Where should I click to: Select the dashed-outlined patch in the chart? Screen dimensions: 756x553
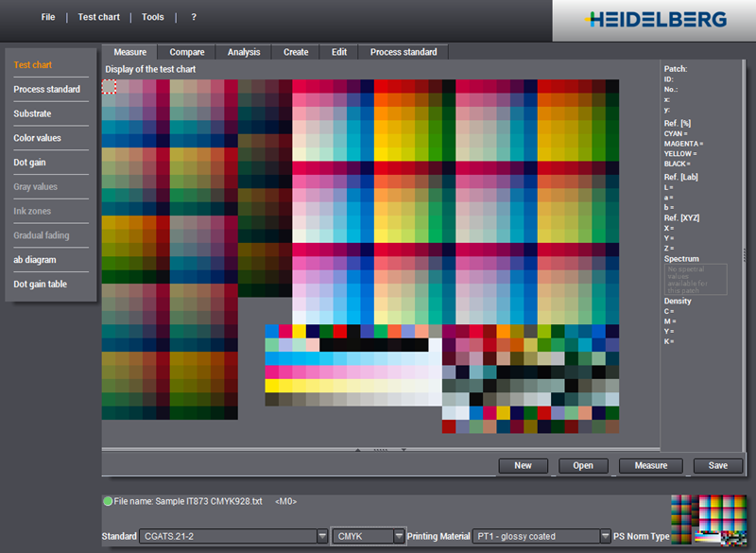click(x=109, y=87)
